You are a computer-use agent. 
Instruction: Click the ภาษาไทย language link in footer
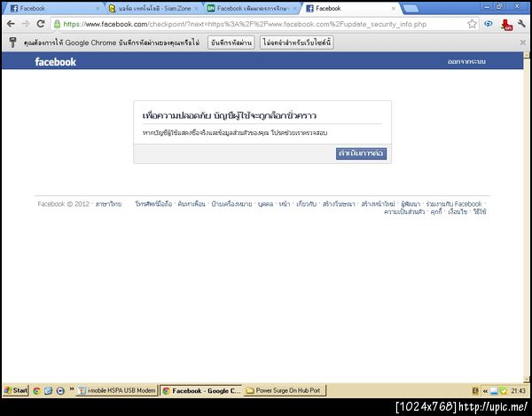108,204
